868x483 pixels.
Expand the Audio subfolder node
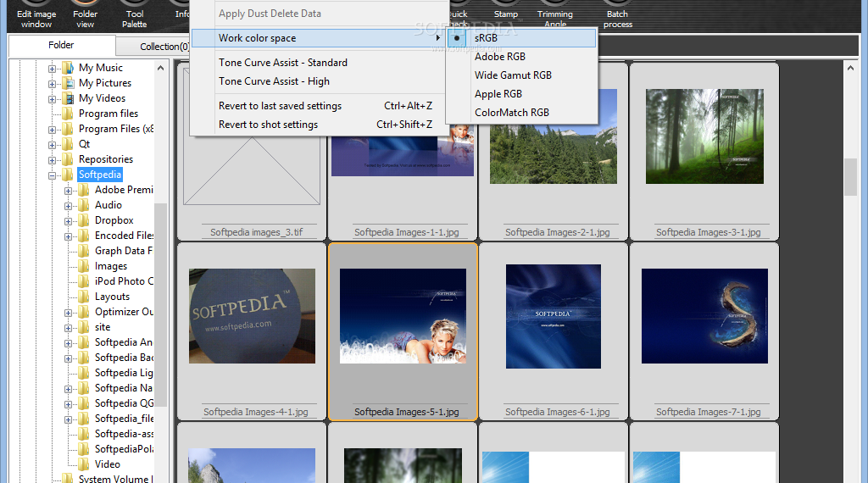click(70, 205)
